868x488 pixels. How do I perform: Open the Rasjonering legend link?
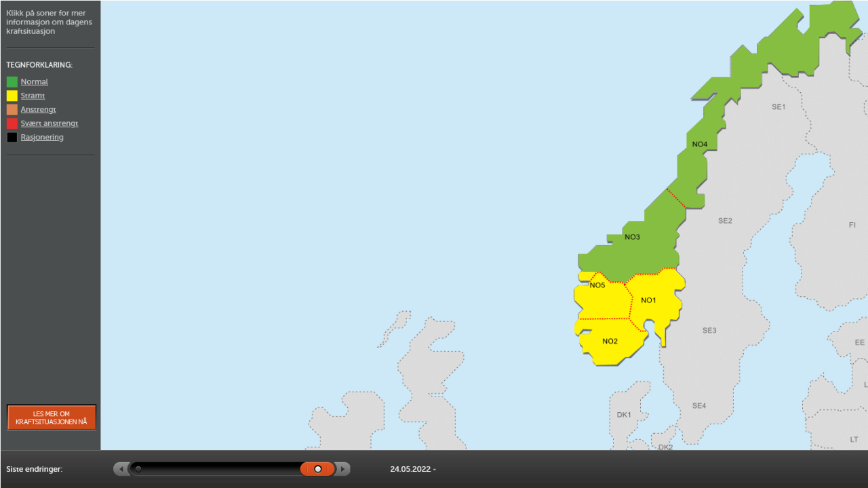click(x=42, y=137)
